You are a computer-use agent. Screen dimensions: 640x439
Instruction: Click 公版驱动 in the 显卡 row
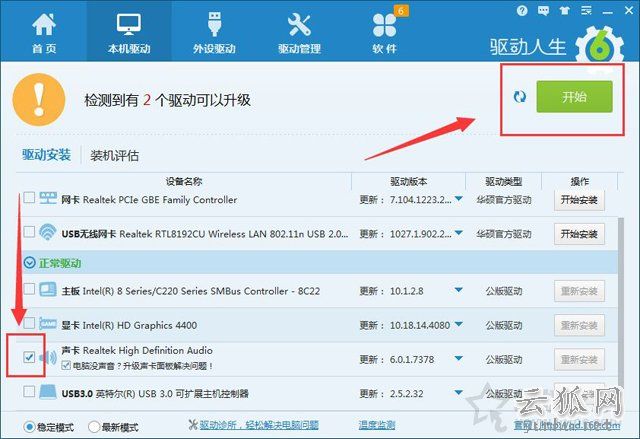(504, 326)
